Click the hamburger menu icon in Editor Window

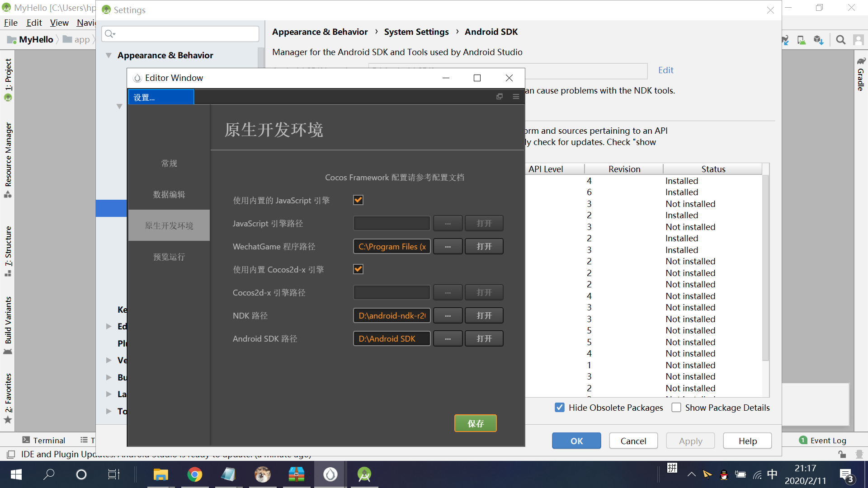(x=516, y=97)
